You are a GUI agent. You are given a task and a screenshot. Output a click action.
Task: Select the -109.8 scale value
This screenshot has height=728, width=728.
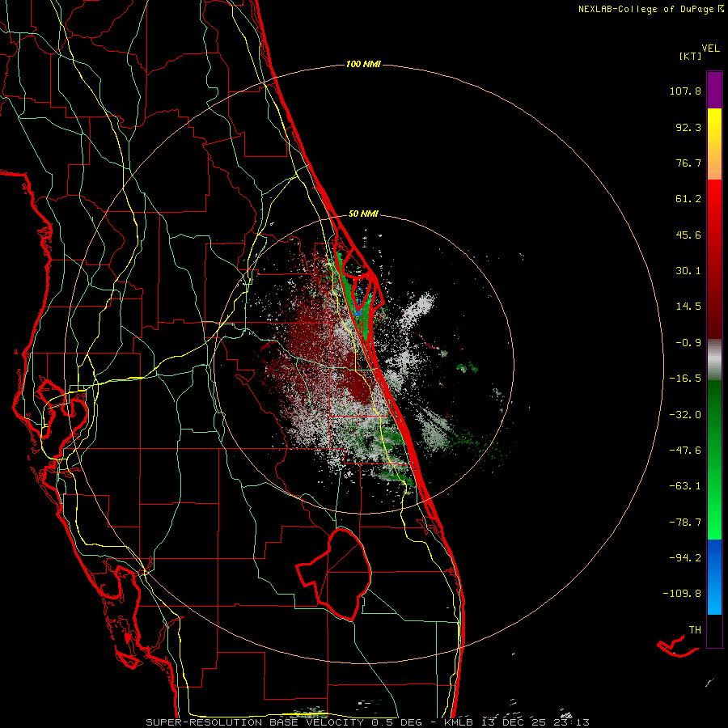(682, 594)
